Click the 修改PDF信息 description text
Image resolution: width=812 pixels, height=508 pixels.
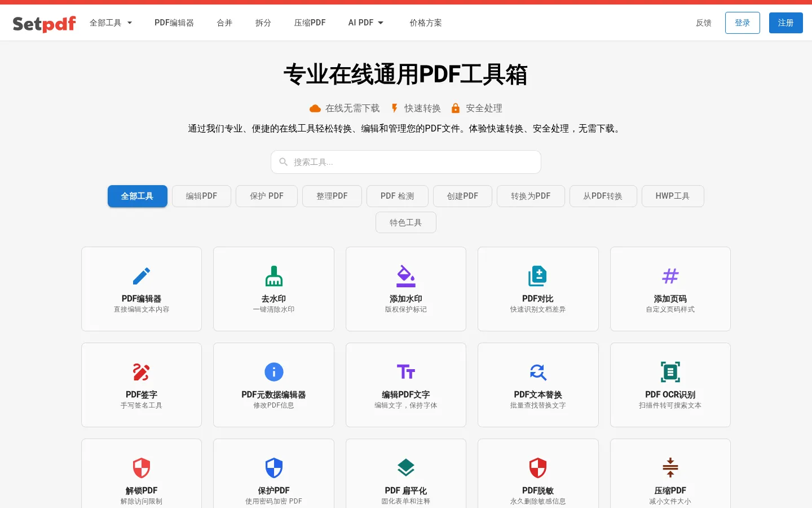click(273, 405)
